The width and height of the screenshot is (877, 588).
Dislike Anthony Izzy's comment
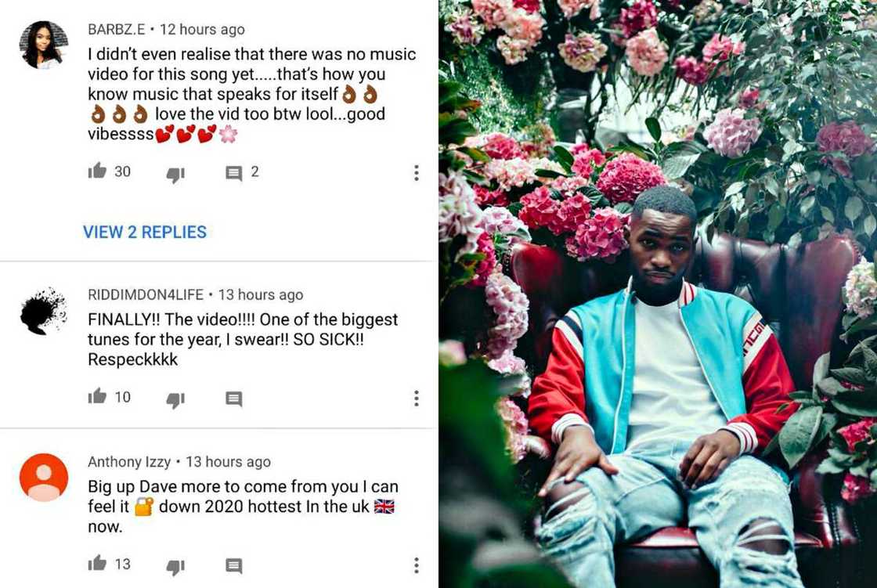click(x=175, y=567)
